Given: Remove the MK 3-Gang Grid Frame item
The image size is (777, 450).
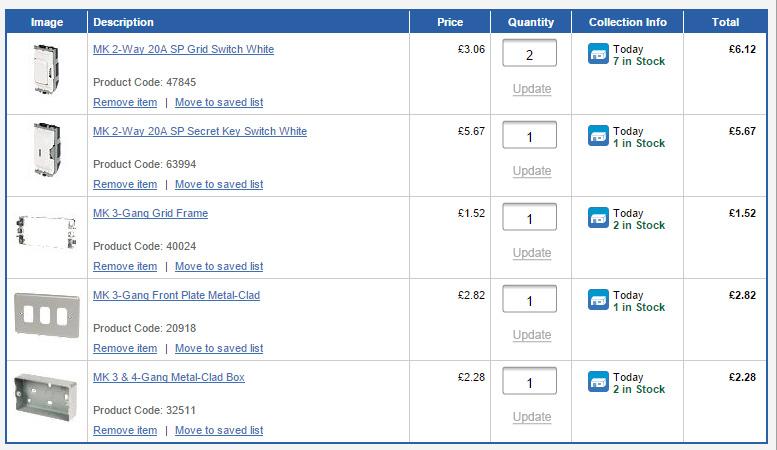Looking at the screenshot, I should 125,266.
